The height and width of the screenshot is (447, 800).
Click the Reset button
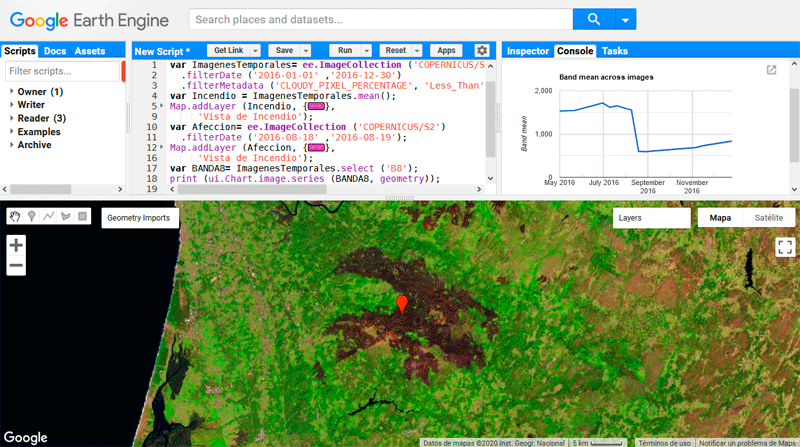(395, 51)
